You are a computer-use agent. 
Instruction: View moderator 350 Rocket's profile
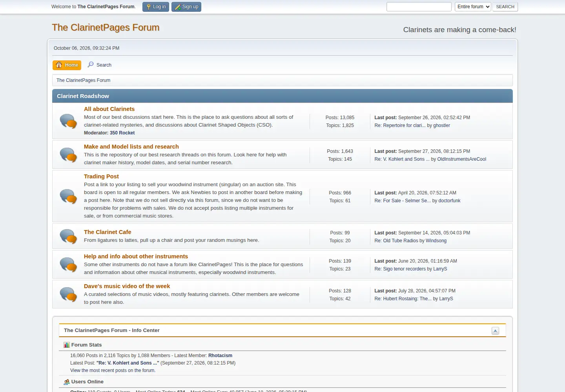point(122,133)
